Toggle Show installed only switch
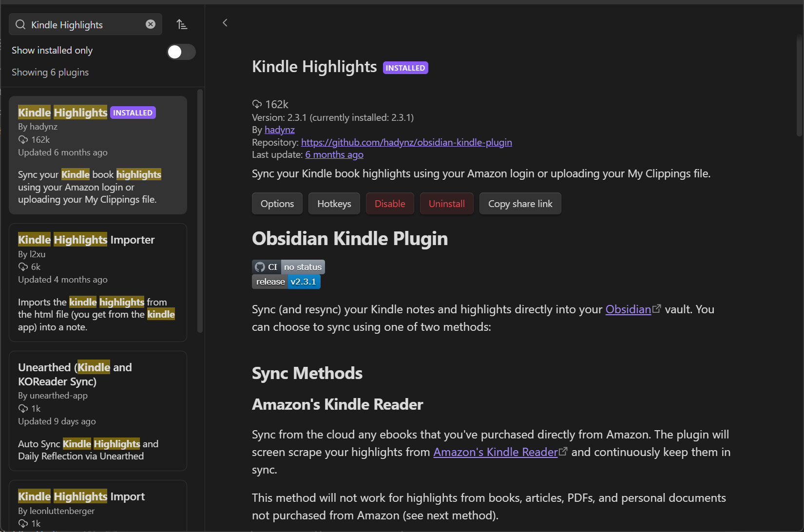Image resolution: width=804 pixels, height=532 pixels. [x=181, y=52]
